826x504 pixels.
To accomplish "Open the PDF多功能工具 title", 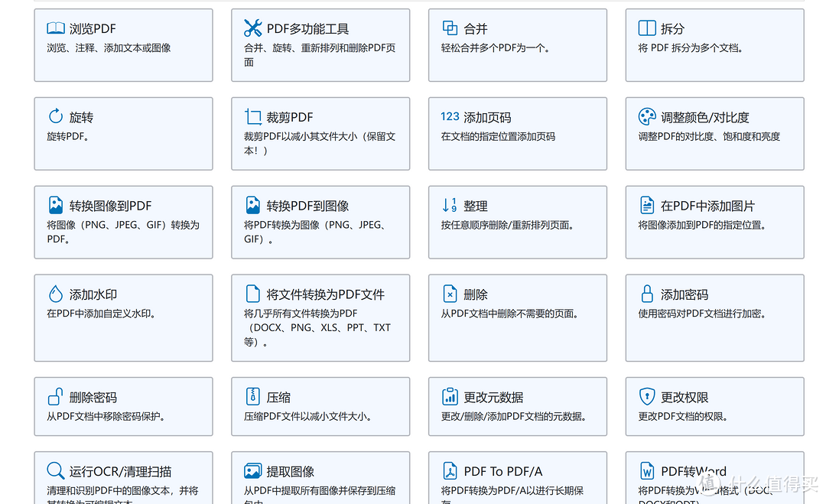I will click(x=307, y=28).
